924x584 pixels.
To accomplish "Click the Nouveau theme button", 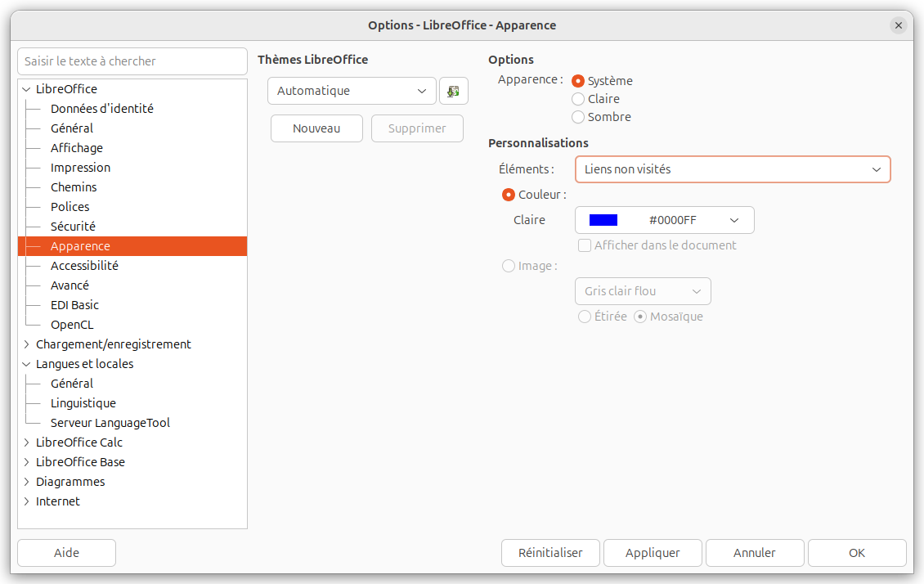I will 316,128.
